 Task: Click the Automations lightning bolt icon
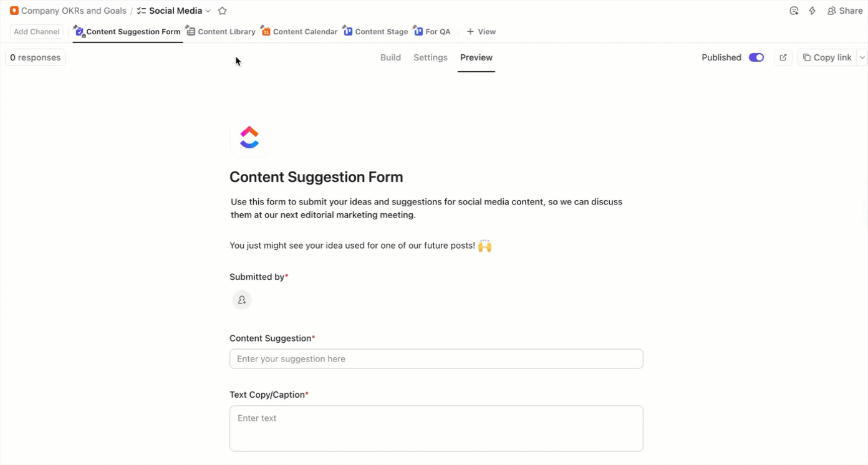812,10
